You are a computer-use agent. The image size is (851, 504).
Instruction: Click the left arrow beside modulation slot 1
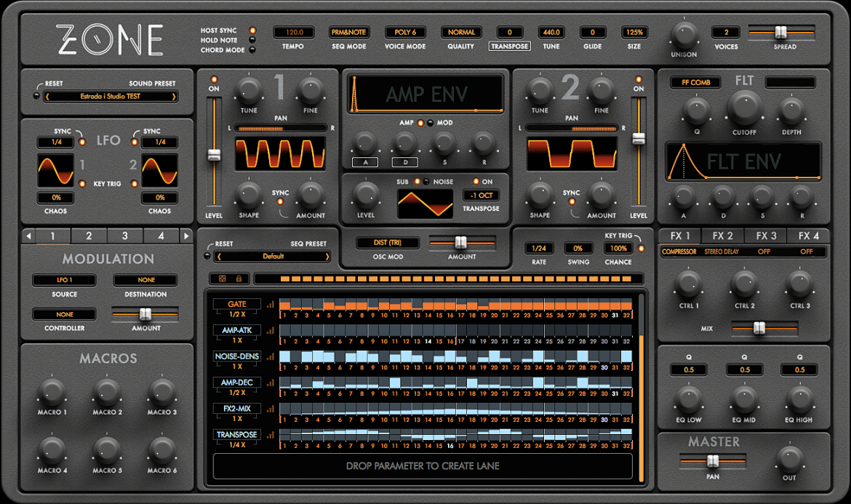tap(28, 236)
